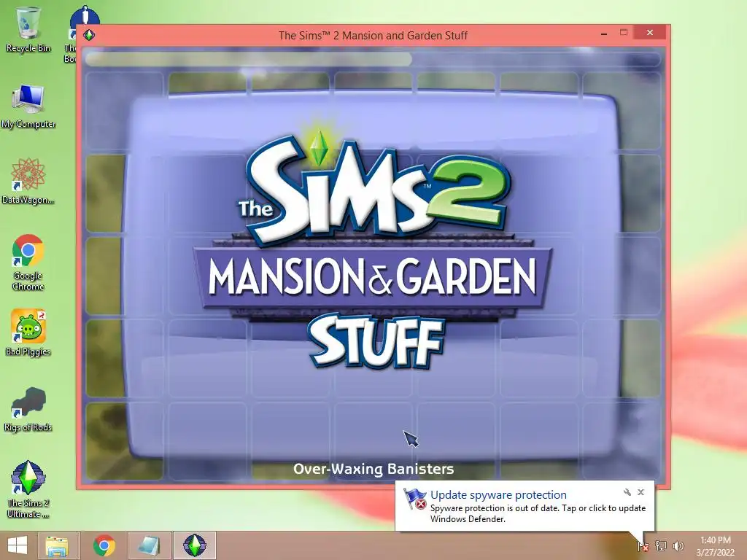This screenshot has height=560, width=747.
Task: Click the spyware warning shield flag icon
Action: pos(415,499)
